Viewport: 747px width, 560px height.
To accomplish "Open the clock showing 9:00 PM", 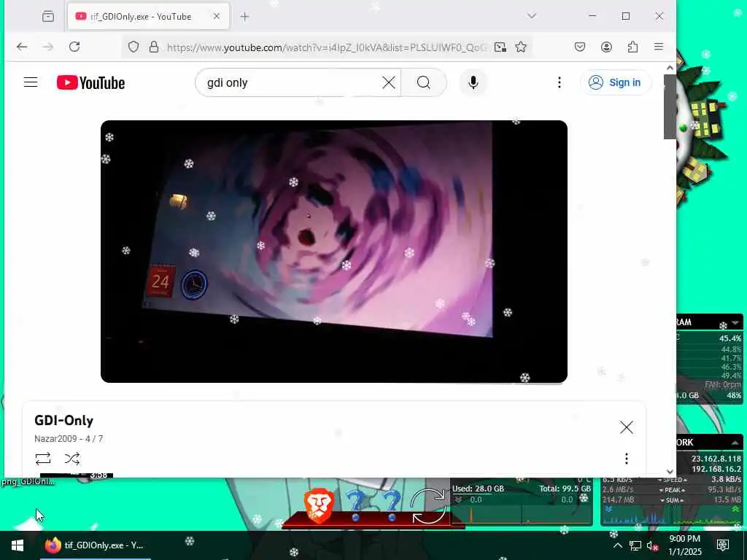I will 684,545.
